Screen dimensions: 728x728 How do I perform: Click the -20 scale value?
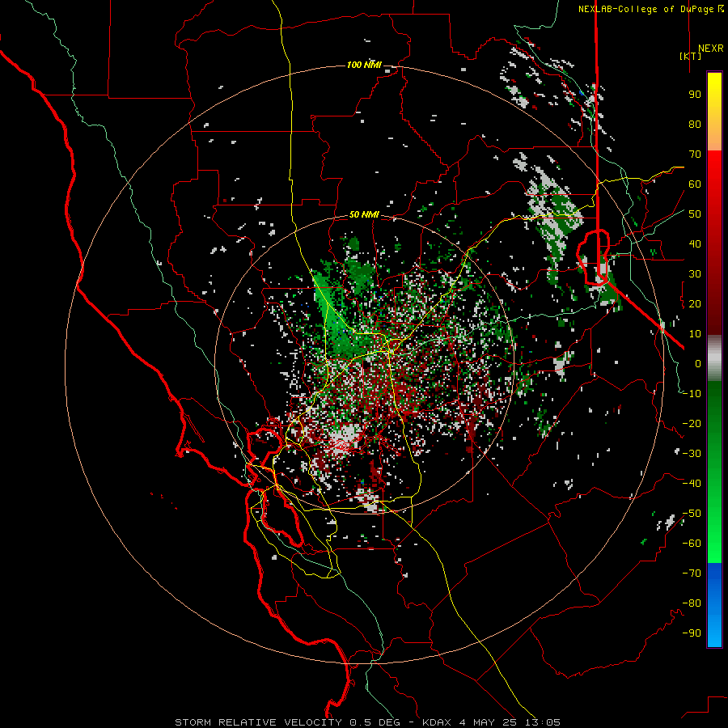click(x=692, y=424)
